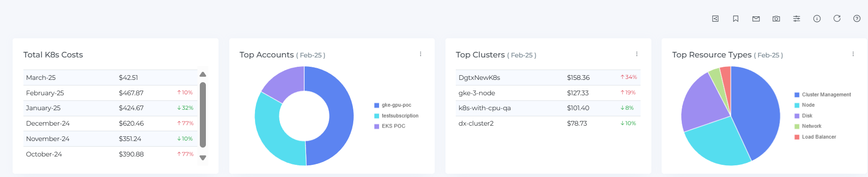868x177 pixels.
Task: Click the purple EKS POC donut slice
Action: click(x=281, y=84)
